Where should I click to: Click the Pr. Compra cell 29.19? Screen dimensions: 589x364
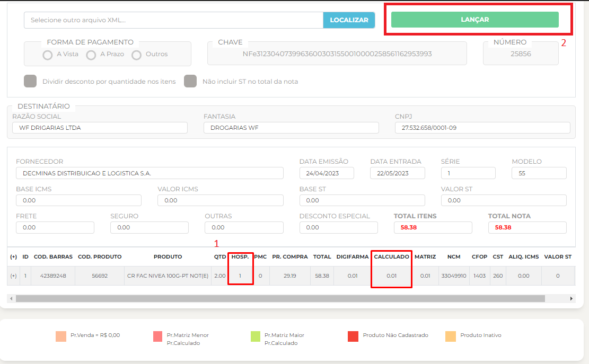pyautogui.click(x=289, y=276)
